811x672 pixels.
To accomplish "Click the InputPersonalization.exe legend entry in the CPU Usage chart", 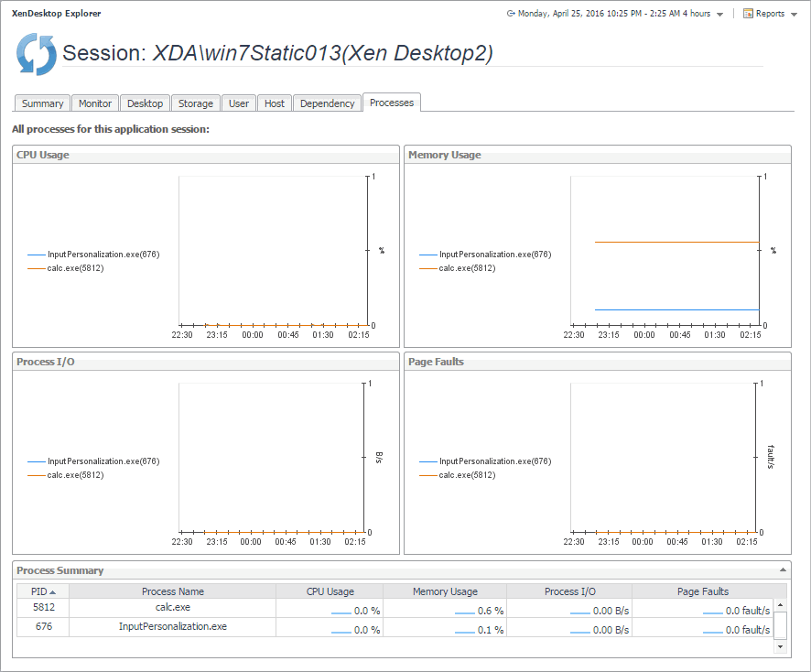I will tap(103, 255).
